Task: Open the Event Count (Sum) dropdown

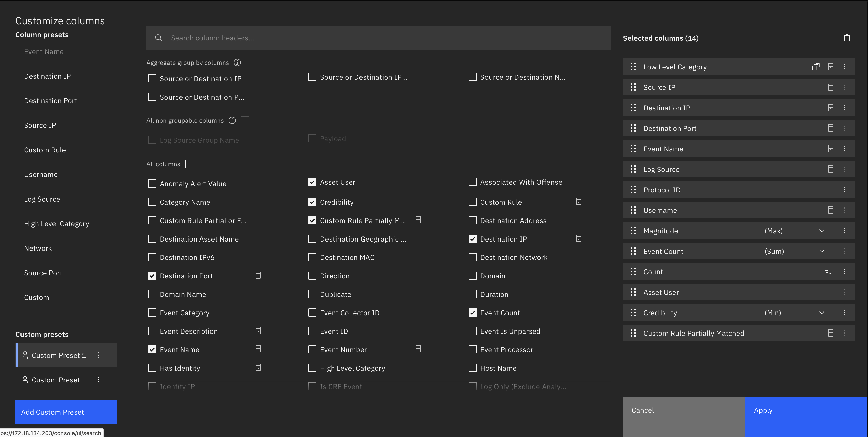Action: 822,251
